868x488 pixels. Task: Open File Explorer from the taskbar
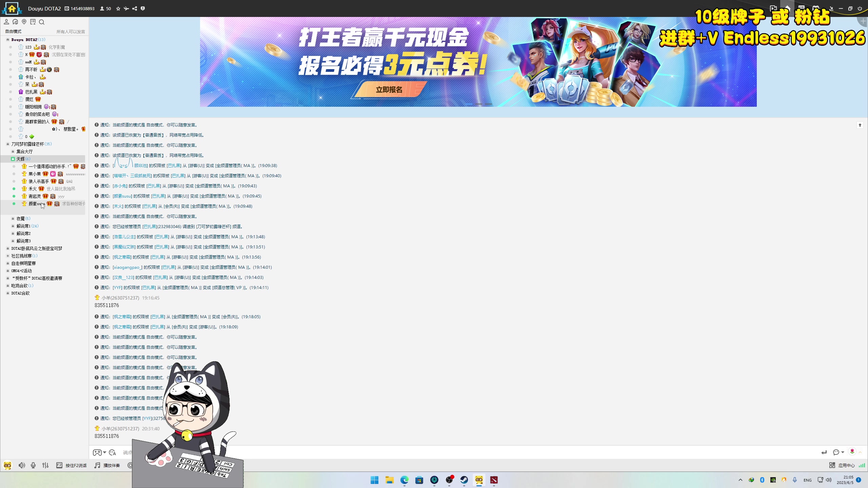tap(389, 480)
